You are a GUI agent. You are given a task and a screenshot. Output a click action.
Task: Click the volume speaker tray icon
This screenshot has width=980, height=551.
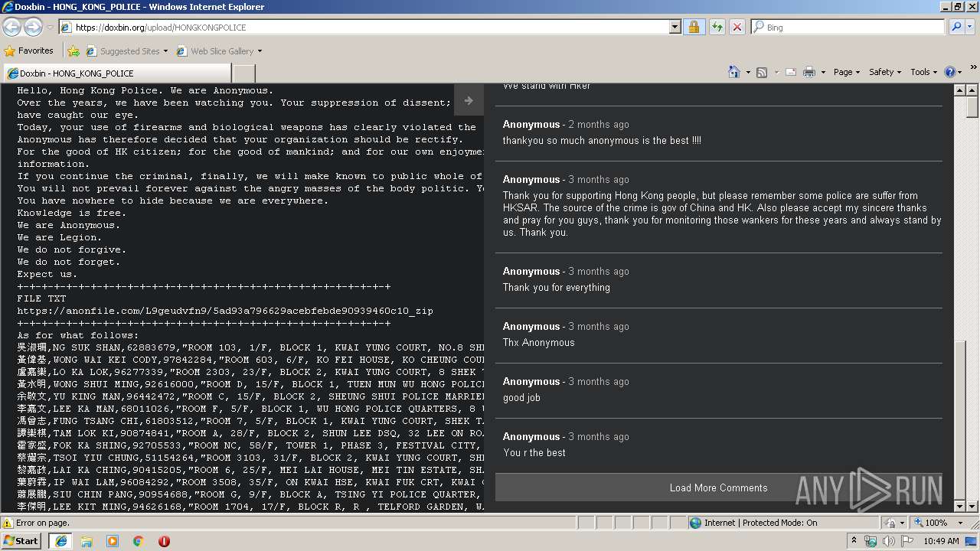pyautogui.click(x=888, y=541)
